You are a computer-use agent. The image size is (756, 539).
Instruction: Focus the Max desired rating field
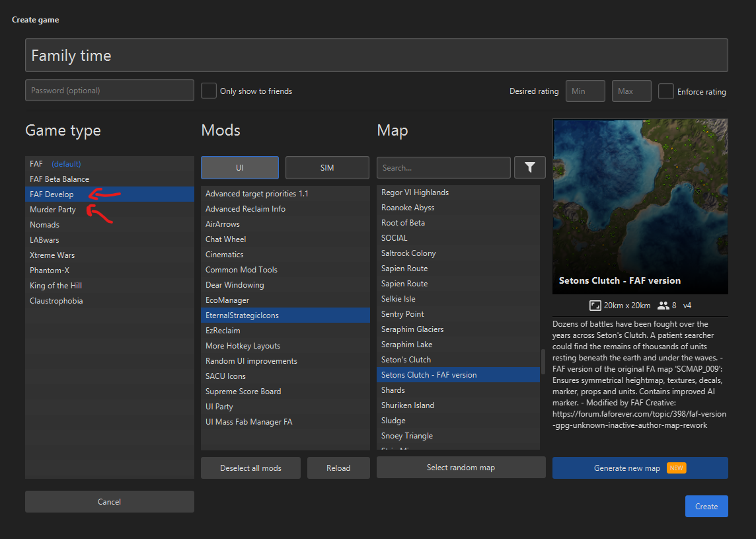631,91
